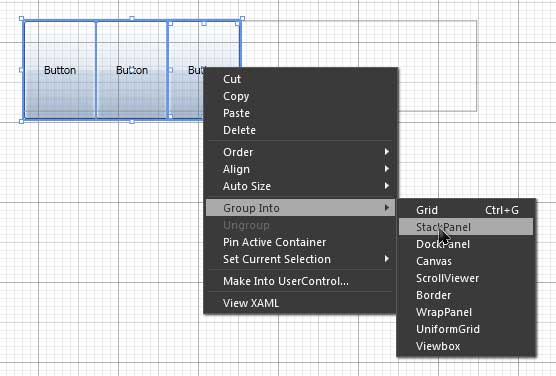Click the middle Button on the canvas

pos(132,70)
